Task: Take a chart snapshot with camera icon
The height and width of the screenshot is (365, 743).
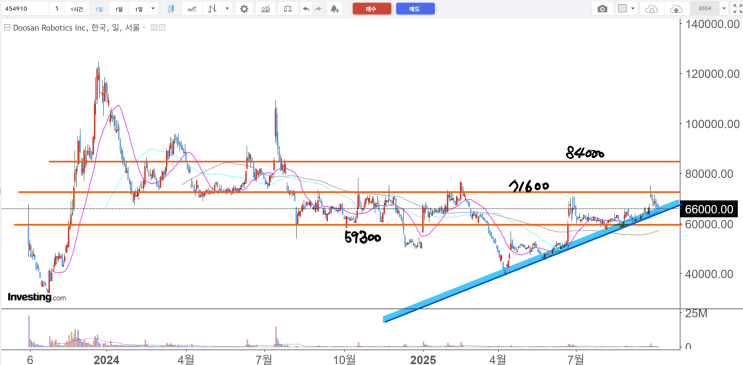Action: pyautogui.click(x=602, y=9)
